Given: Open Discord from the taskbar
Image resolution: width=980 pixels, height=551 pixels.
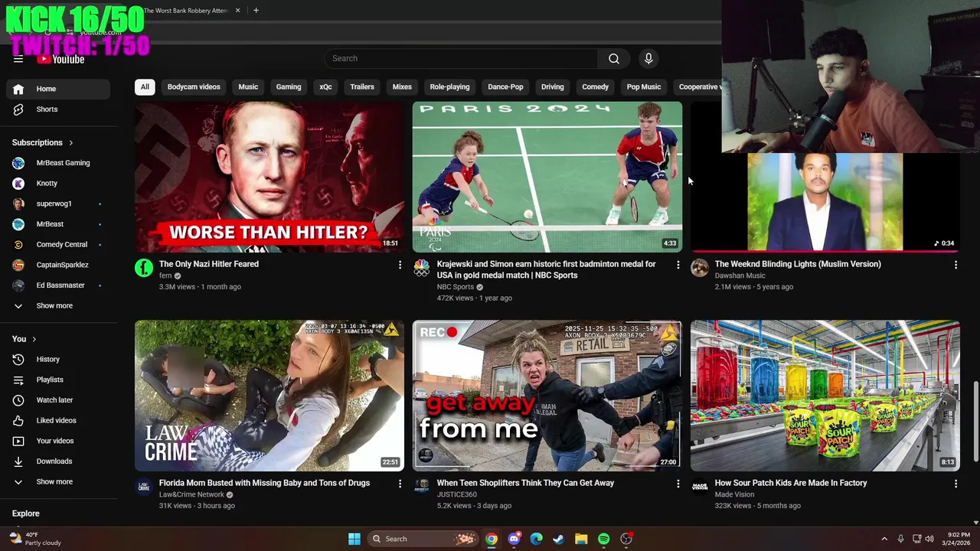Looking at the screenshot, I should click(x=514, y=539).
